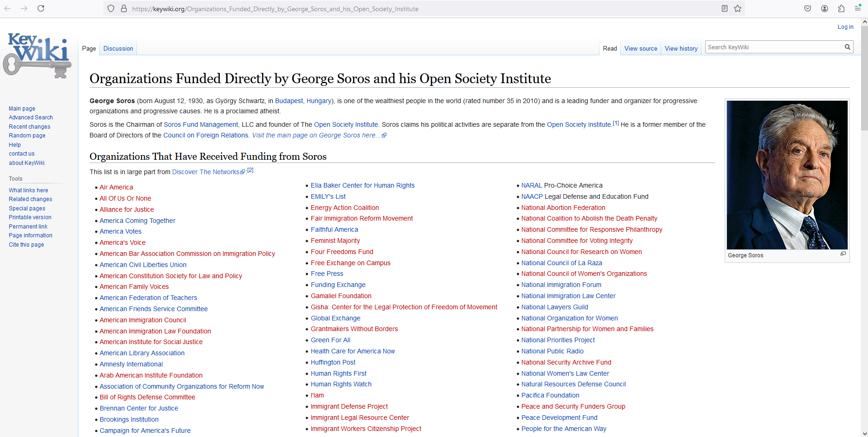This screenshot has width=868, height=437.
Task: Open the George Soros portrait thumbnail
Action: click(787, 175)
